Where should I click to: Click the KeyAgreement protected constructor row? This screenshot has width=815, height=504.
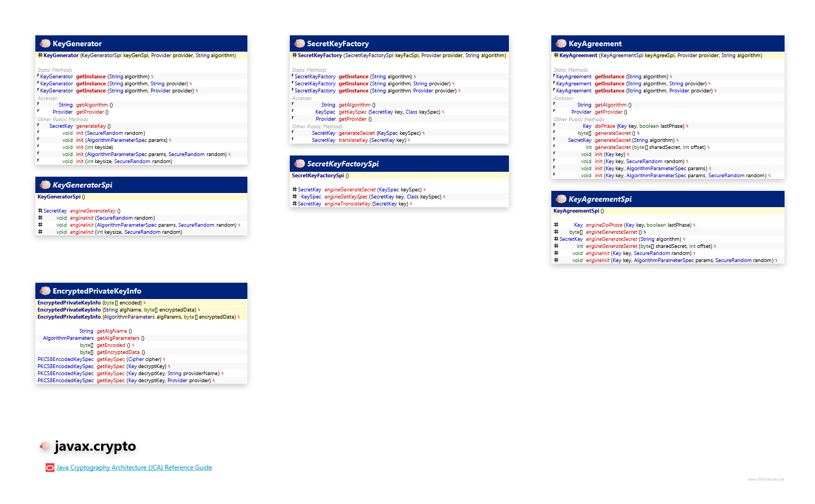(668, 55)
